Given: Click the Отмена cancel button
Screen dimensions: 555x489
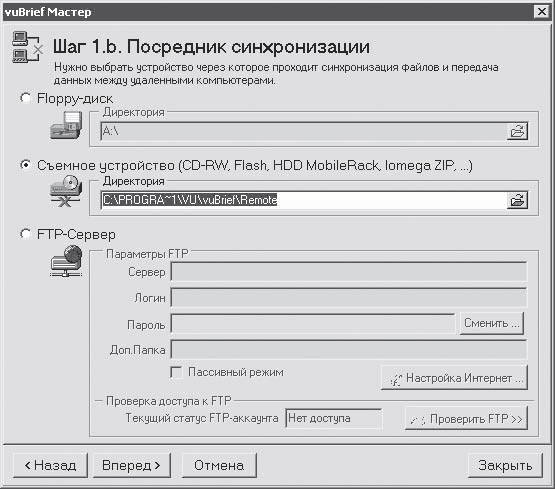Looking at the screenshot, I should 219,465.
